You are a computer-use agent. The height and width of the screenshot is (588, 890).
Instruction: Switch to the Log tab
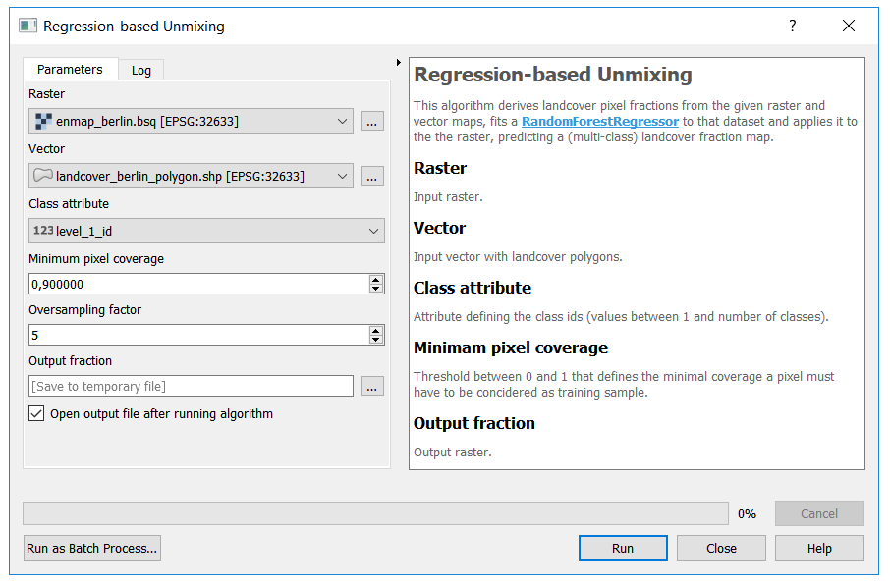coord(141,70)
